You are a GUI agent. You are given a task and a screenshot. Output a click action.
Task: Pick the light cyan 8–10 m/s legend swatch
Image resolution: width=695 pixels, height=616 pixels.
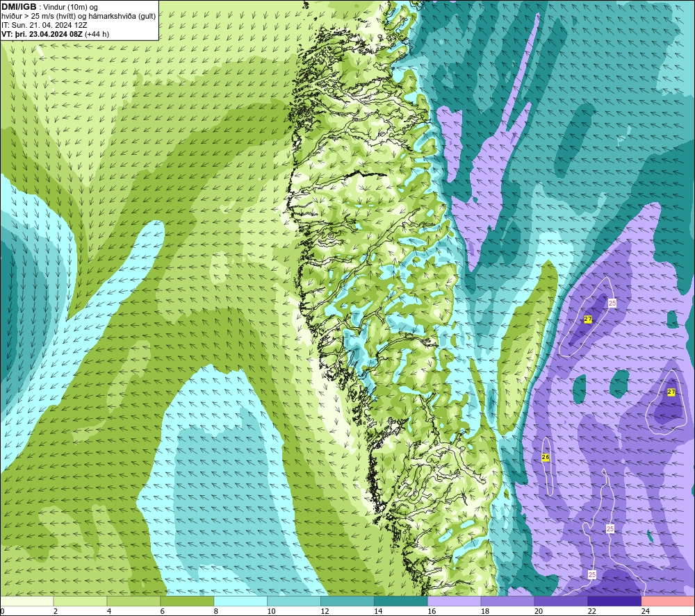(240, 601)
